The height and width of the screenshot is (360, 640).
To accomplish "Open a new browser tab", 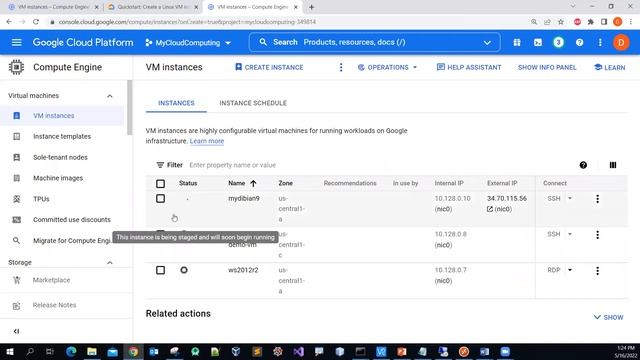I will (311, 7).
